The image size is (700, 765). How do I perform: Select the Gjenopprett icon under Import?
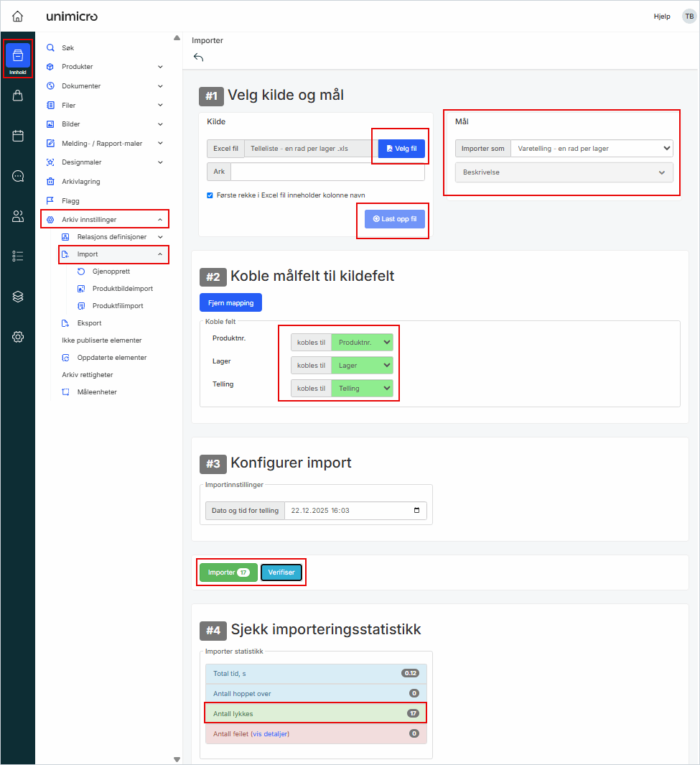(x=81, y=271)
